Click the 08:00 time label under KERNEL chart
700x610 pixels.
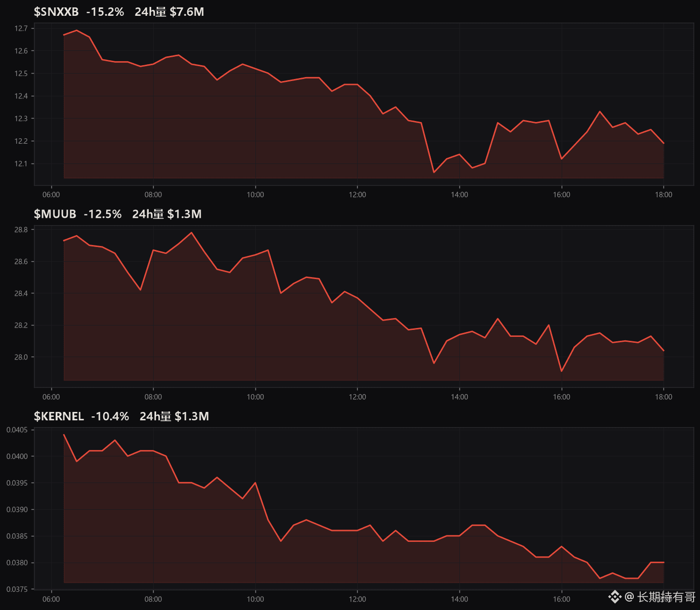[153, 599]
